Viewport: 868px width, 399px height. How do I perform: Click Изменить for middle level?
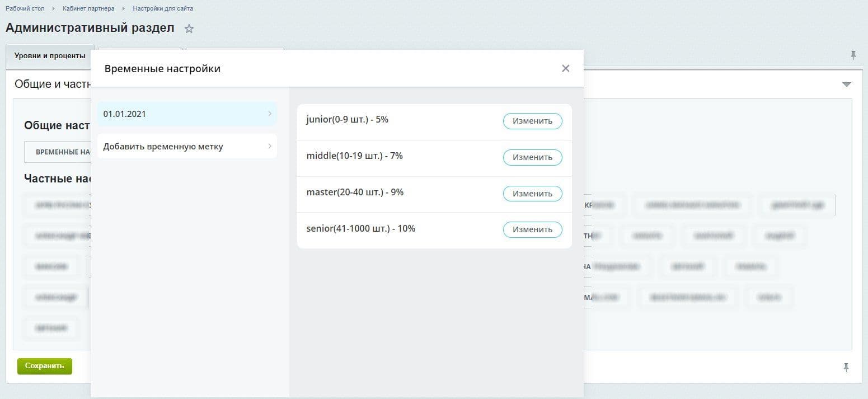point(532,157)
